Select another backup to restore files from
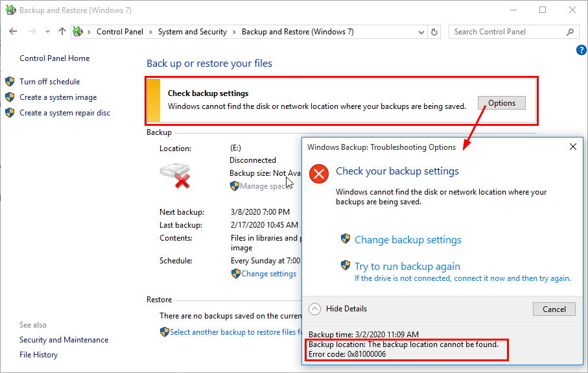 235,332
